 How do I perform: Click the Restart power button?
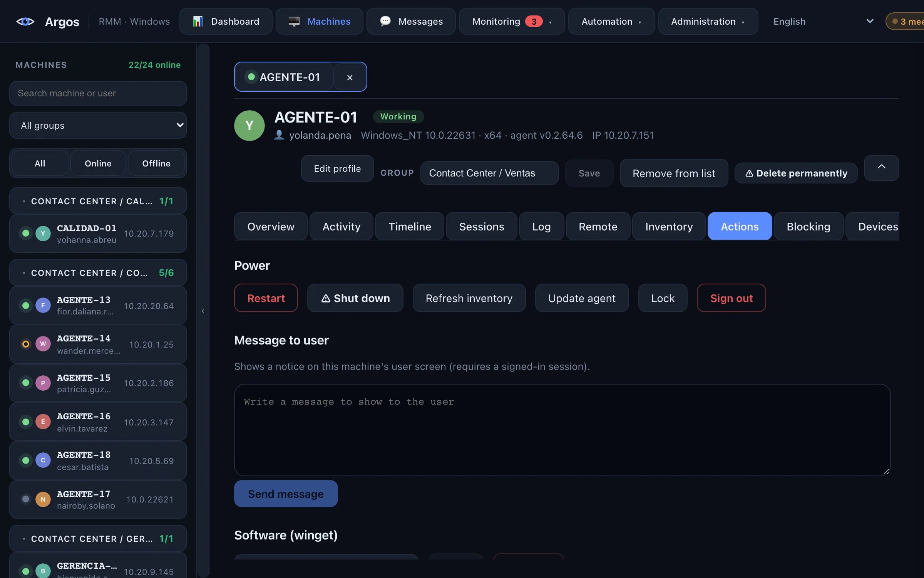pos(266,298)
